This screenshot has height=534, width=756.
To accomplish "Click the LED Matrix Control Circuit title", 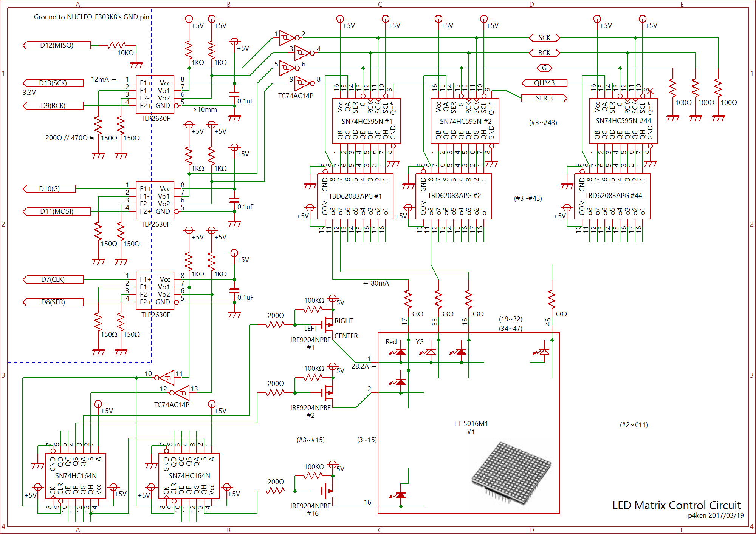I will pyautogui.click(x=677, y=505).
